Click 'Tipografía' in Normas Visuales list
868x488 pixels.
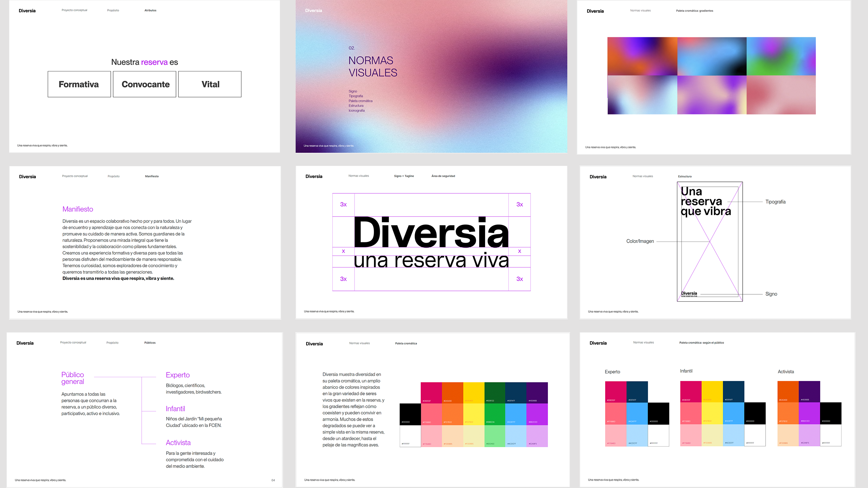(x=356, y=96)
